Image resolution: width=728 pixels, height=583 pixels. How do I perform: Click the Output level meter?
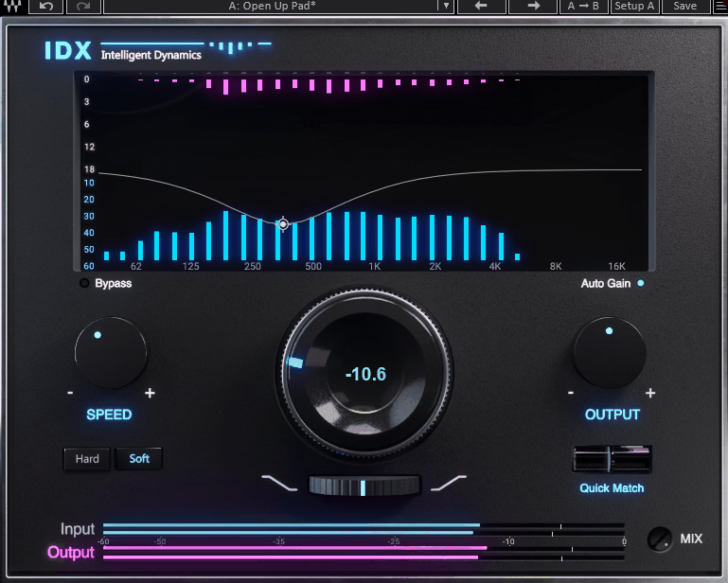click(364, 553)
